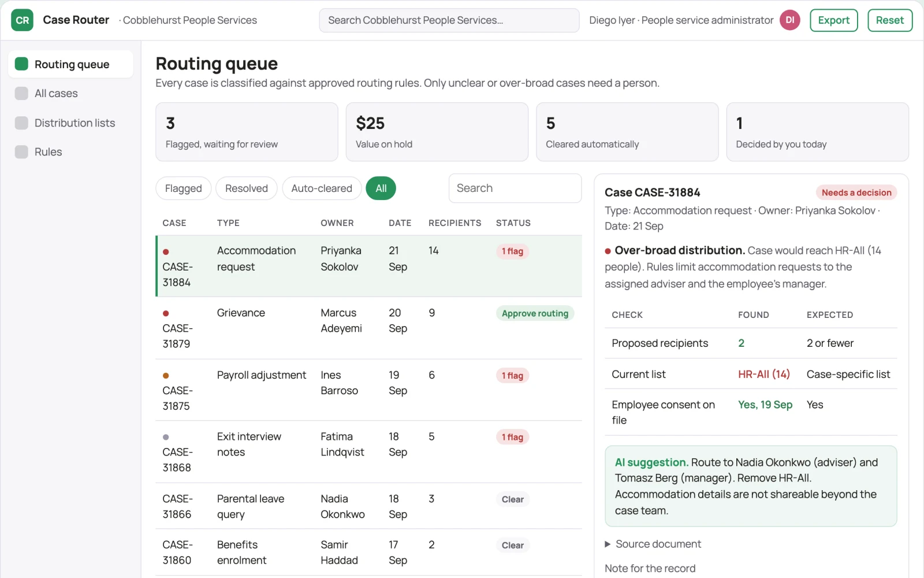Image resolution: width=924 pixels, height=578 pixels.
Task: Click the HR-All (14) current list value
Action: pos(763,375)
